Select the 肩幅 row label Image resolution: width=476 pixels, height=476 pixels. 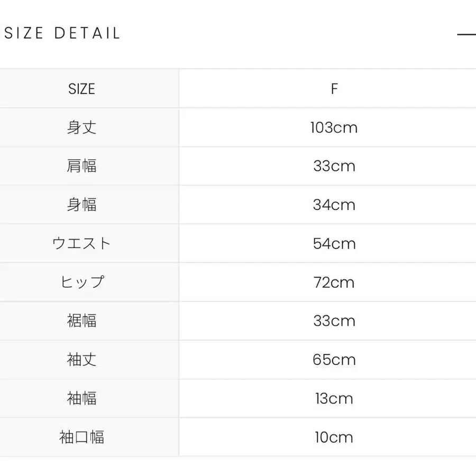click(x=81, y=166)
